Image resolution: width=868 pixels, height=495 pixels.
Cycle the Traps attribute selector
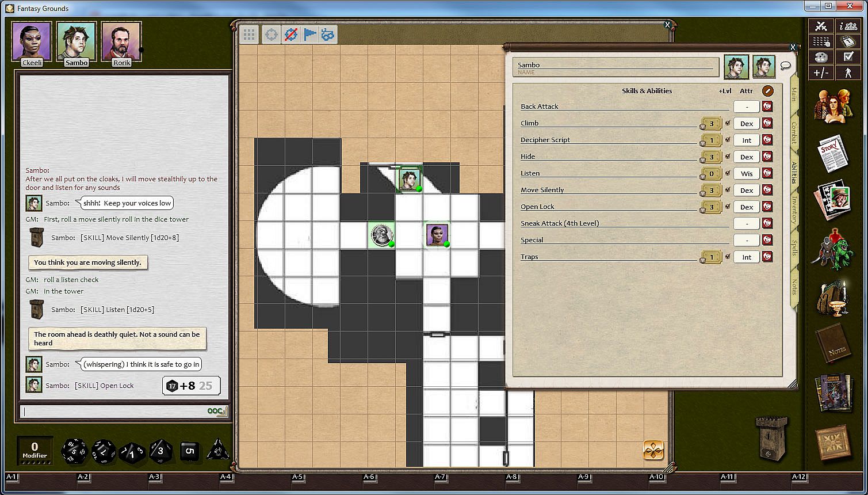[747, 257]
